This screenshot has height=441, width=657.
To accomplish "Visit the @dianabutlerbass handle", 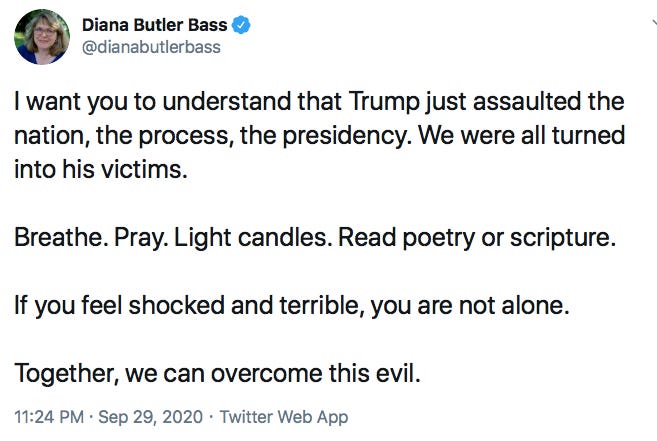I will coord(151,47).
